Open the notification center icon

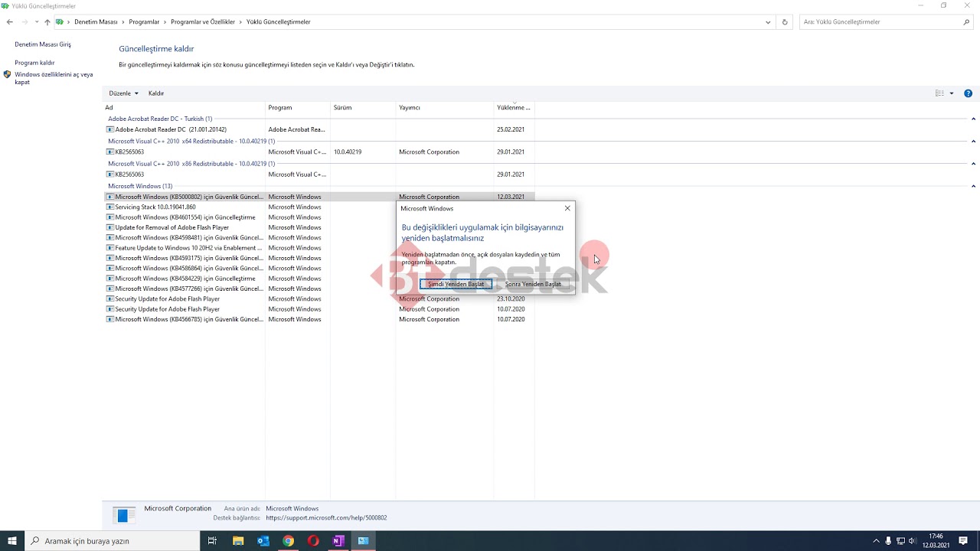(963, 541)
